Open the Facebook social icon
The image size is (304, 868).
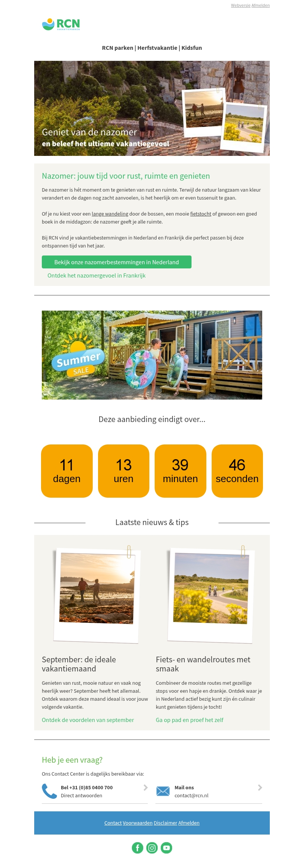(138, 848)
